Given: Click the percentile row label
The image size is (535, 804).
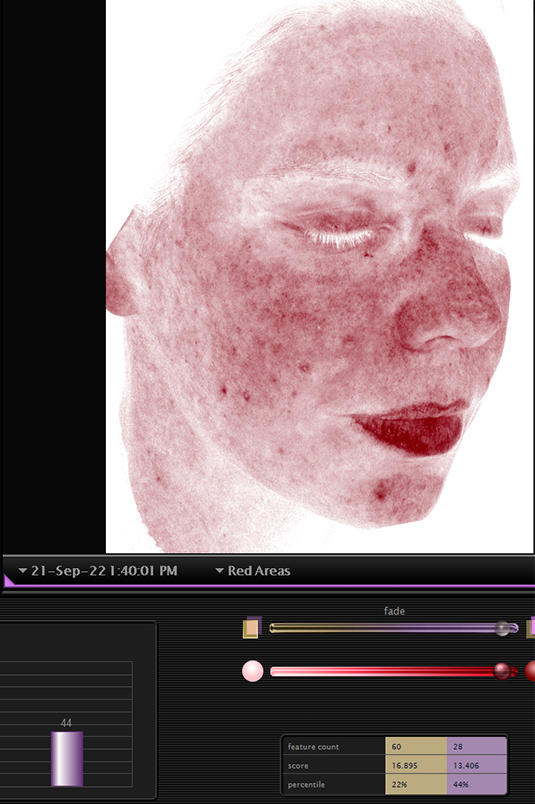Looking at the screenshot, I should (x=306, y=785).
